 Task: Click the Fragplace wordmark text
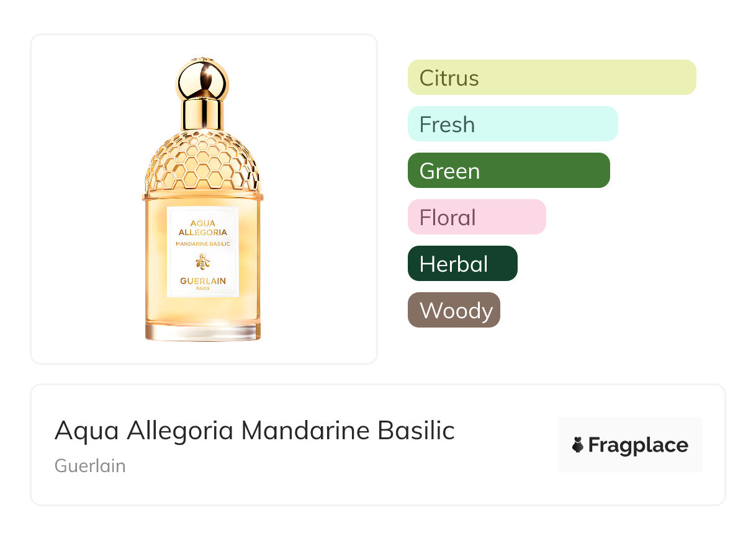pyautogui.click(x=638, y=445)
